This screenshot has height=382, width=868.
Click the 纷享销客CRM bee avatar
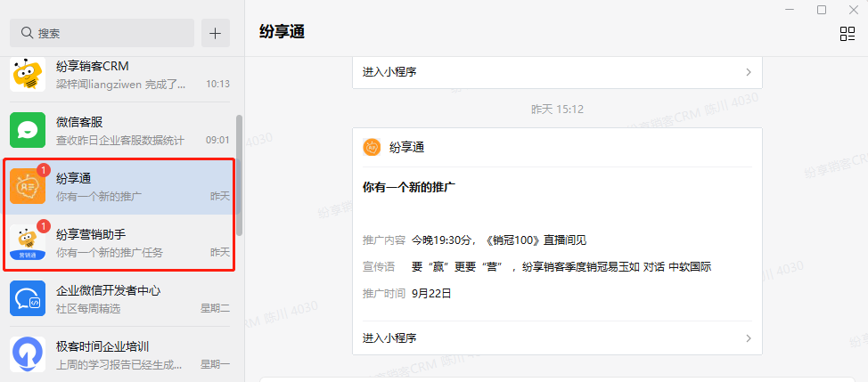28,74
